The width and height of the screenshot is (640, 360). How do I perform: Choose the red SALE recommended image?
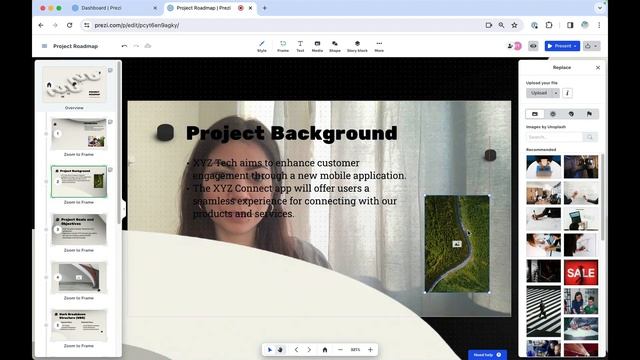[x=581, y=272]
